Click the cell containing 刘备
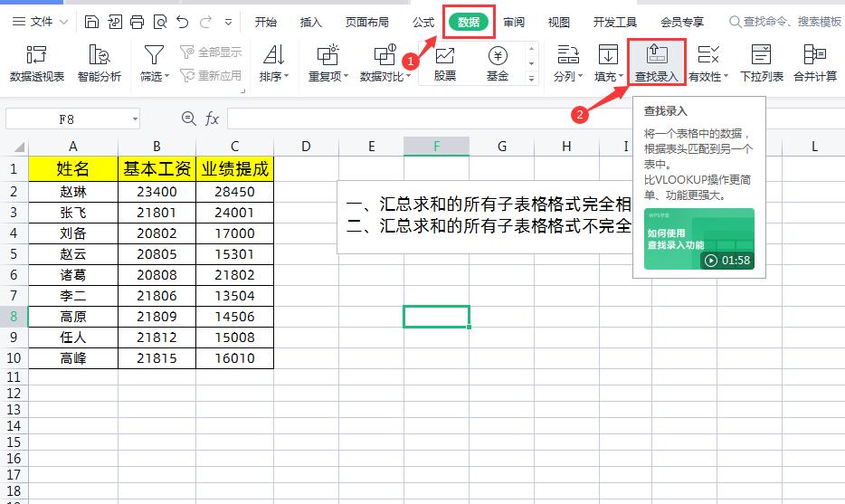Screen dimensions: 845x504 point(73,233)
